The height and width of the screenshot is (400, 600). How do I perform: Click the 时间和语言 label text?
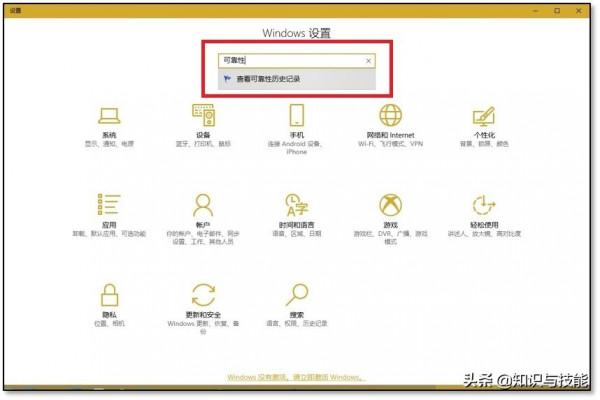coord(297,225)
